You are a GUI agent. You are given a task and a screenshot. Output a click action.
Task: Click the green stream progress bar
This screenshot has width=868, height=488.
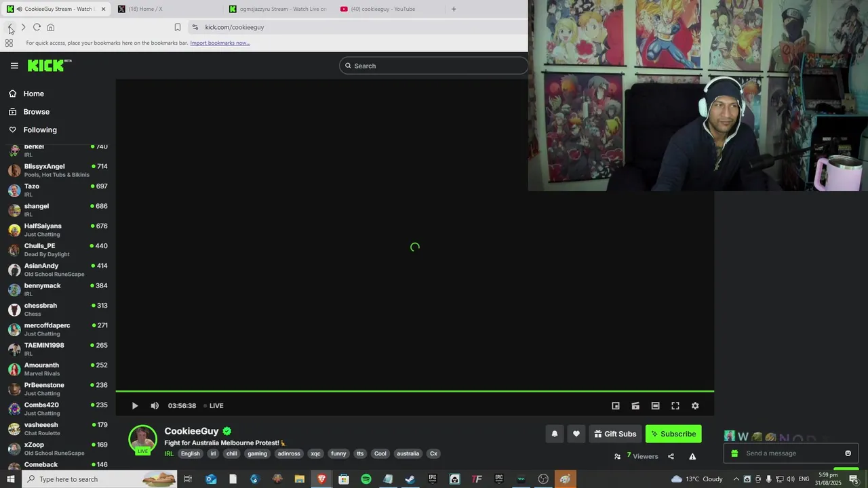point(415,391)
